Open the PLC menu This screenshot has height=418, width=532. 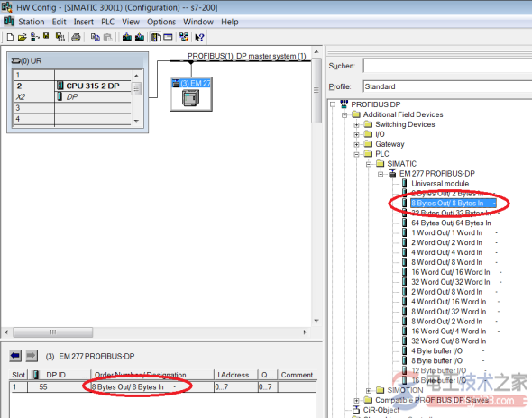107,22
